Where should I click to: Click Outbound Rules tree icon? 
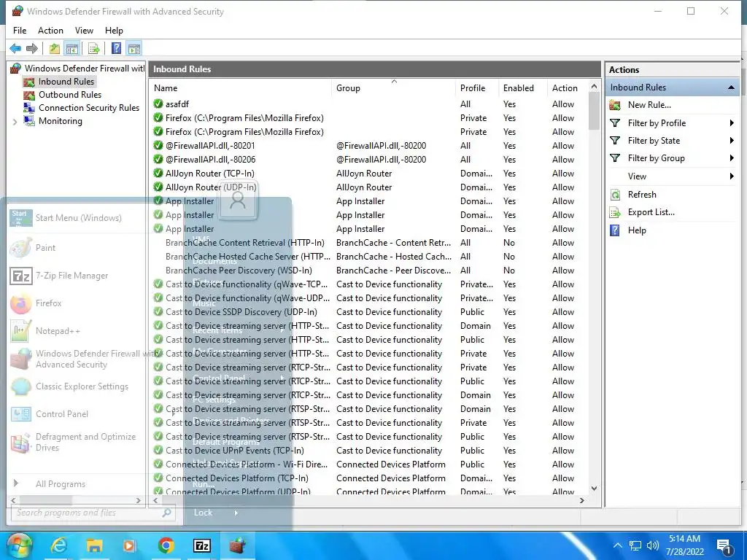click(x=29, y=95)
